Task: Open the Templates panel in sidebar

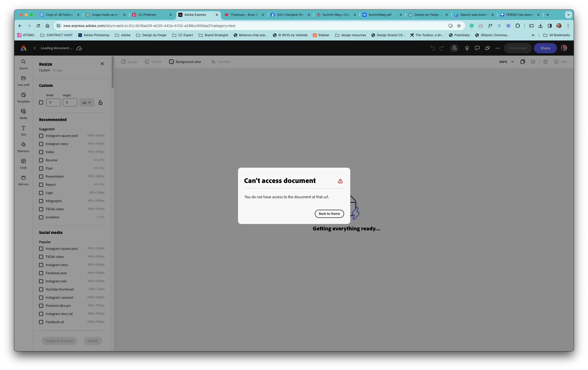Action: point(23,97)
